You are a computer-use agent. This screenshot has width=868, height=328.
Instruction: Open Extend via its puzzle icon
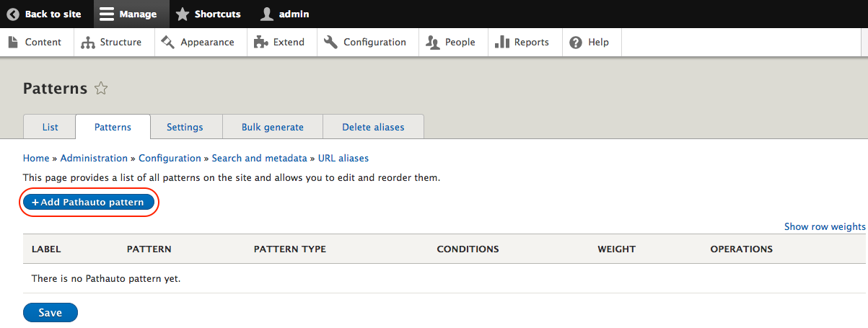coord(261,43)
